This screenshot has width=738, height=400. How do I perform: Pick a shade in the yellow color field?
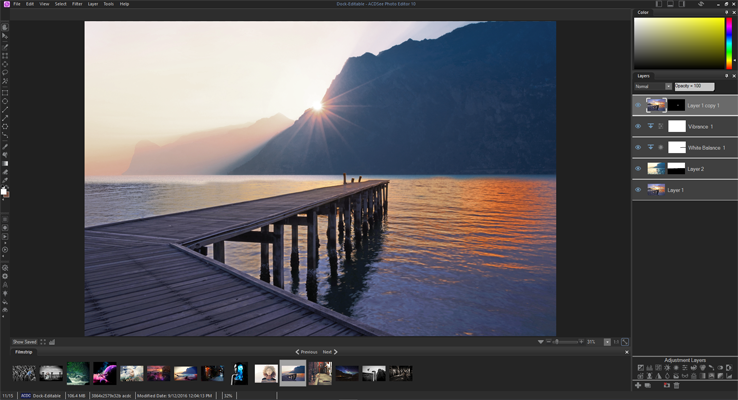click(679, 43)
